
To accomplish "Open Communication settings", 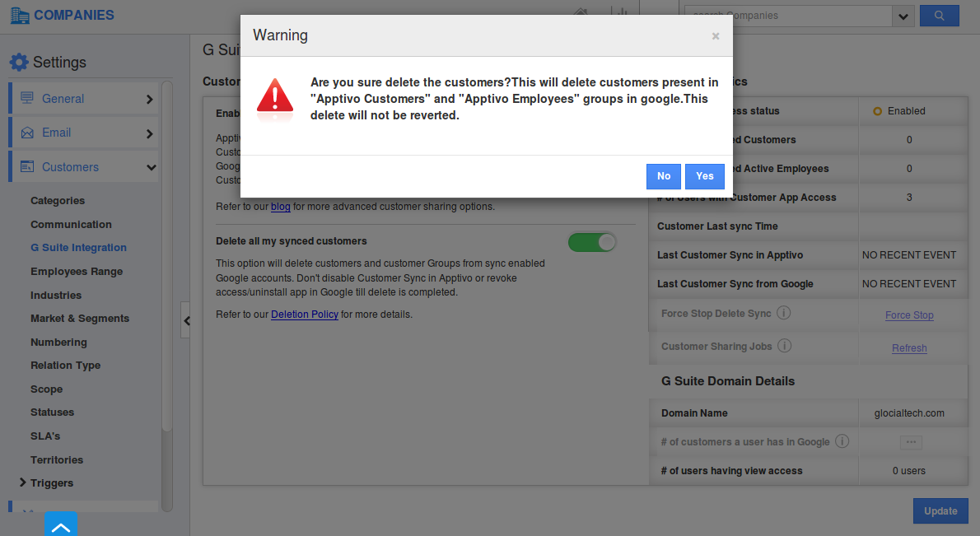I will (x=72, y=224).
